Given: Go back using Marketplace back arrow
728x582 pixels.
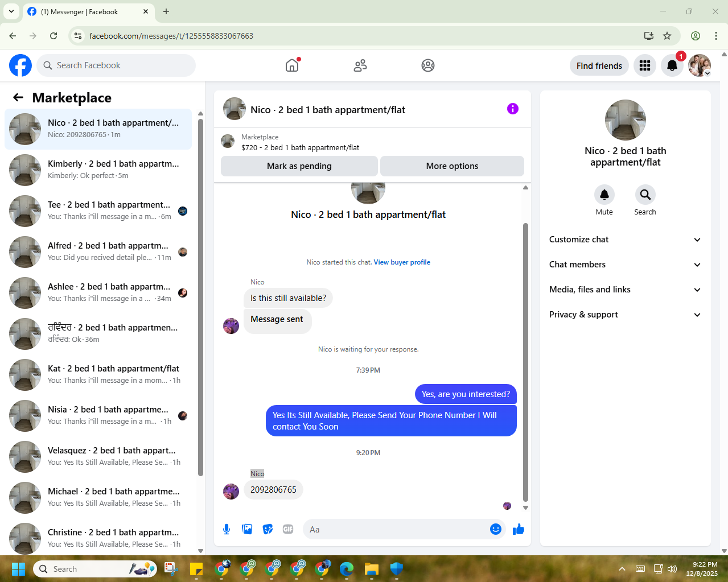Looking at the screenshot, I should [x=18, y=97].
